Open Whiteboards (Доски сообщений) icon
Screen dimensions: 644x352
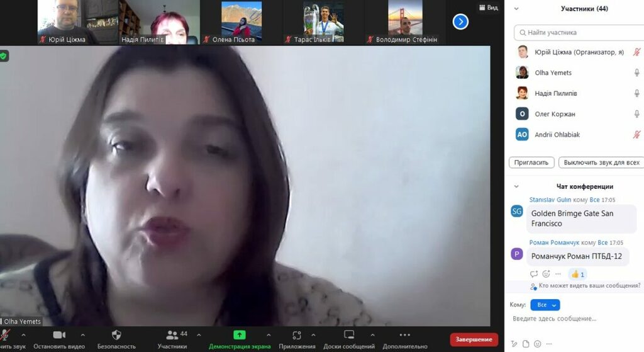[349, 335]
